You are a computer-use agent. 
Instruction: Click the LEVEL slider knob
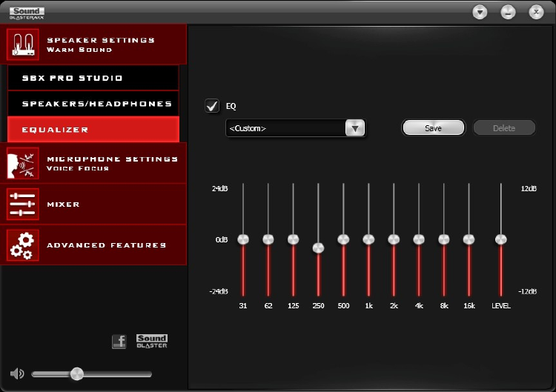[x=501, y=239]
